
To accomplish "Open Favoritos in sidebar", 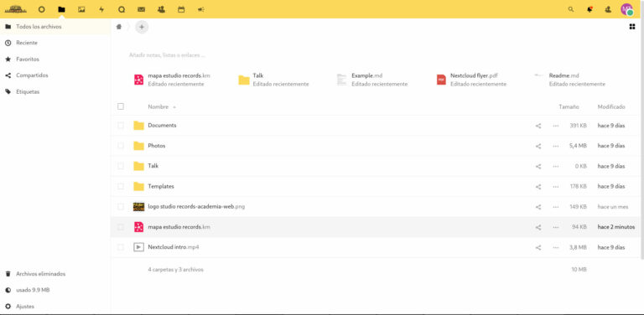I will 55,59.
